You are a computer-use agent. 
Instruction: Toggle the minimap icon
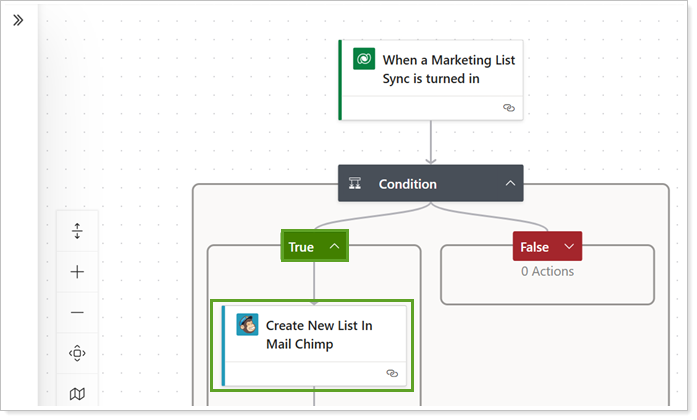point(77,394)
